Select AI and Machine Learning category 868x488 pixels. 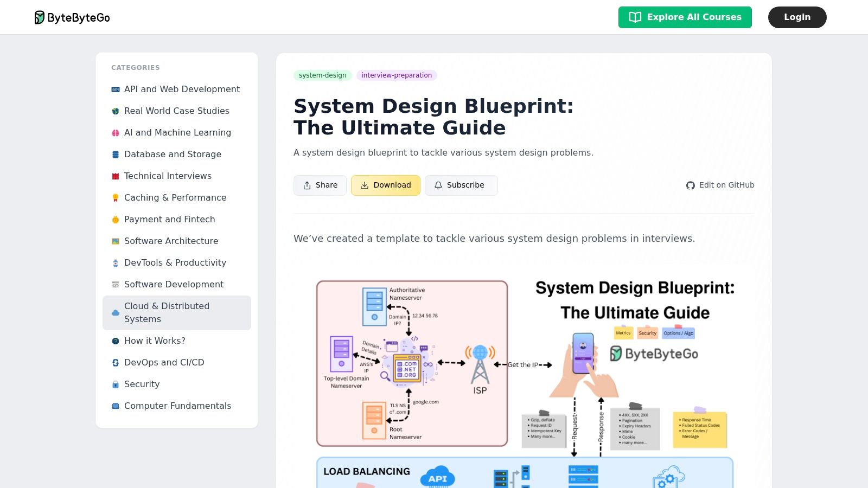point(177,133)
